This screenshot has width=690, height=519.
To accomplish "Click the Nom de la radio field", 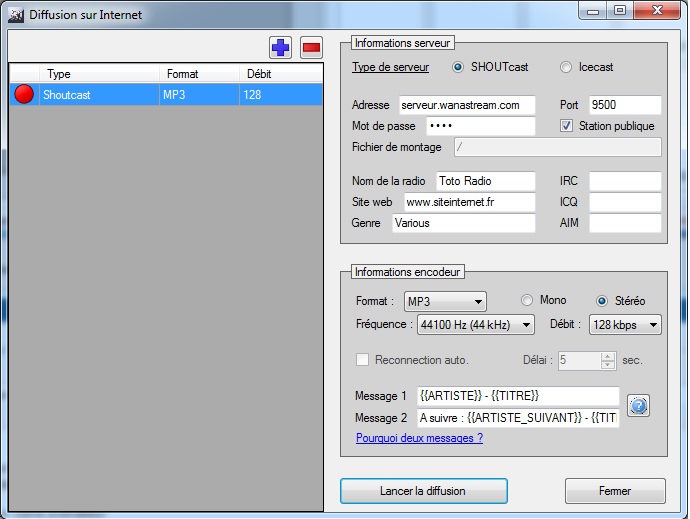I will pos(484,181).
